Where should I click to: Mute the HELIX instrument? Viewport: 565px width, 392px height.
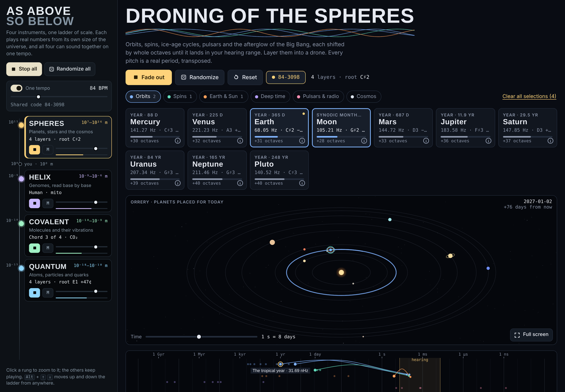click(x=48, y=203)
